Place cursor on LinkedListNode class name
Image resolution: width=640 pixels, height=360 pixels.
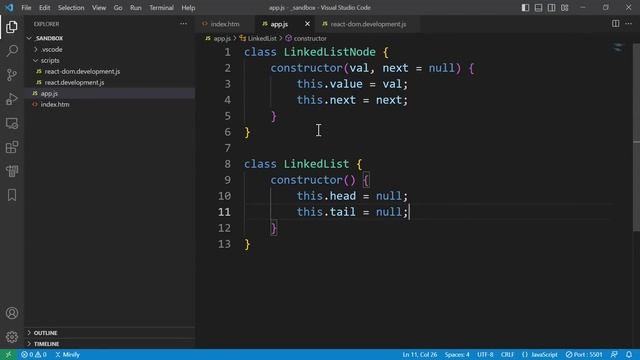tap(329, 52)
